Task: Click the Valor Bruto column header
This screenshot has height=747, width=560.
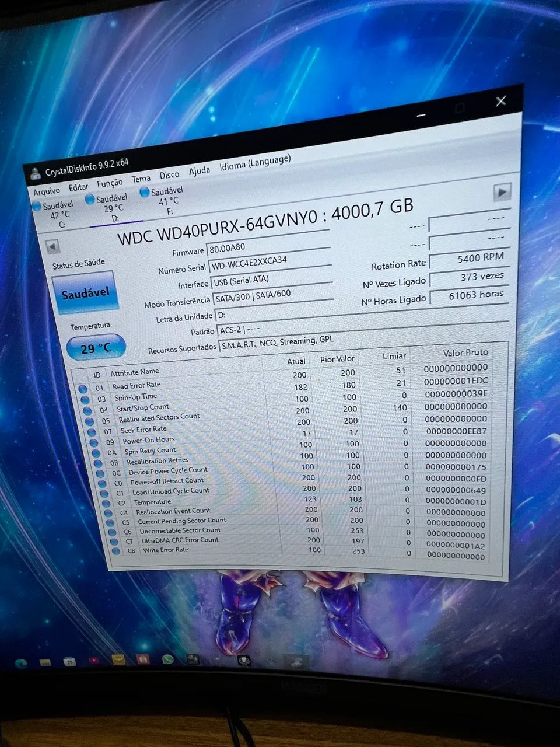Action: (466, 352)
